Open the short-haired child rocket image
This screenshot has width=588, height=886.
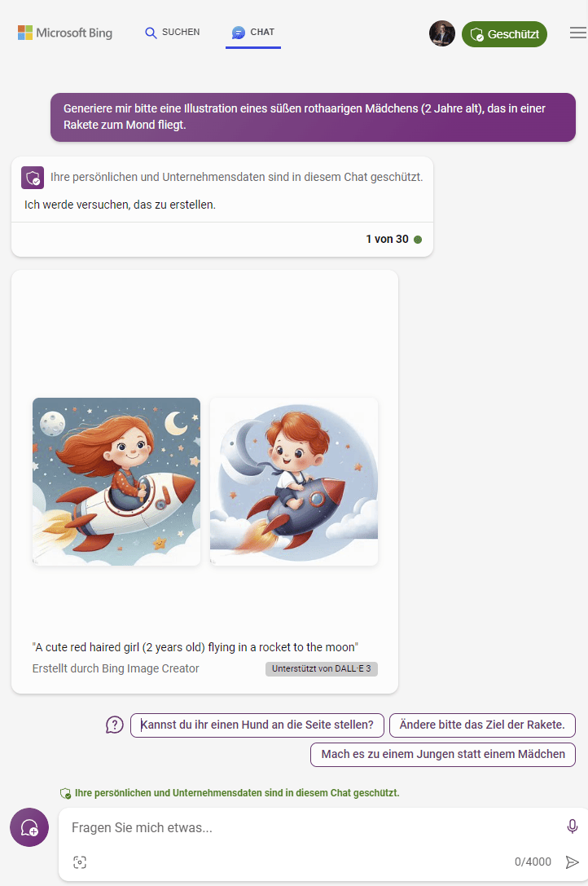[x=294, y=481]
